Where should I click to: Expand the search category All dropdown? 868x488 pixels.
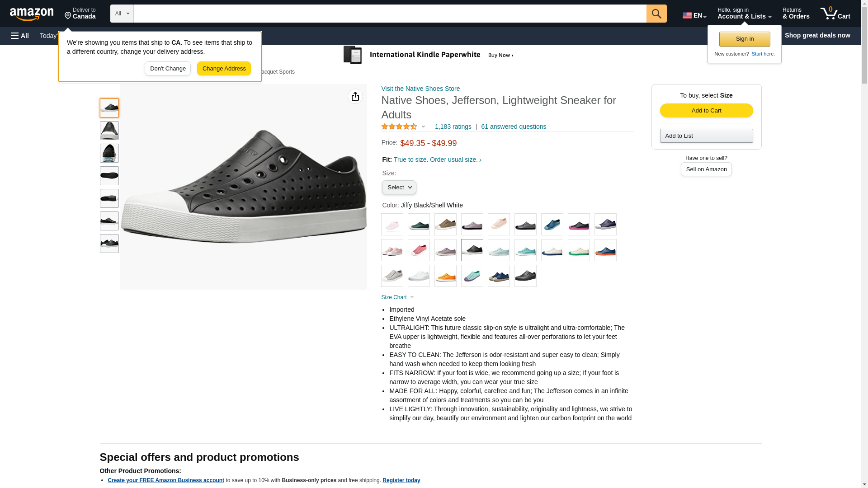click(x=122, y=14)
